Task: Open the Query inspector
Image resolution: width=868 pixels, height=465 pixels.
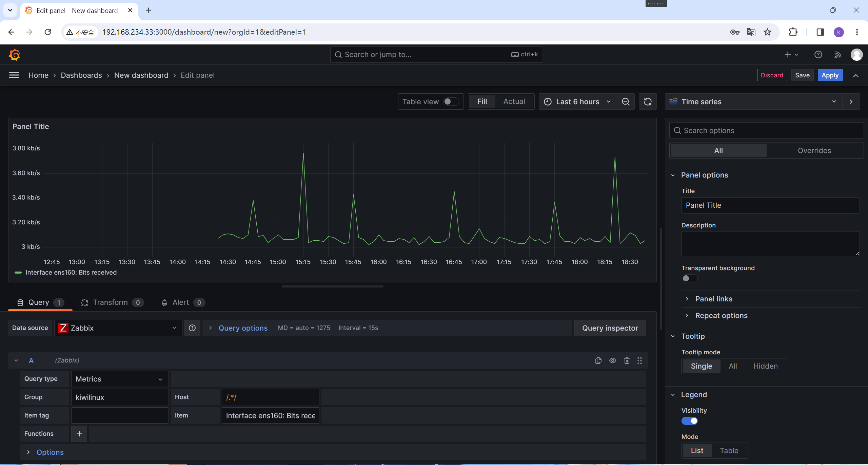Action: pos(610,328)
